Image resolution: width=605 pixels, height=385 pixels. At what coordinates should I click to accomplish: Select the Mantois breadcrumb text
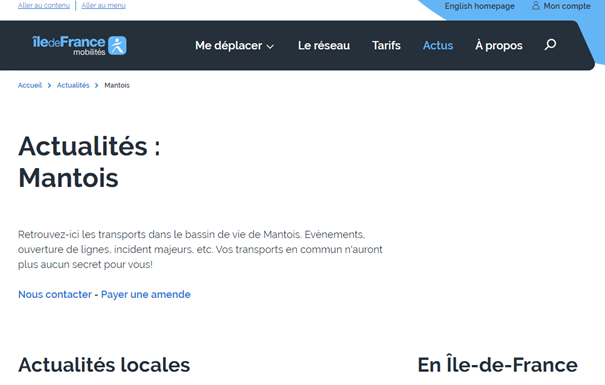(117, 85)
